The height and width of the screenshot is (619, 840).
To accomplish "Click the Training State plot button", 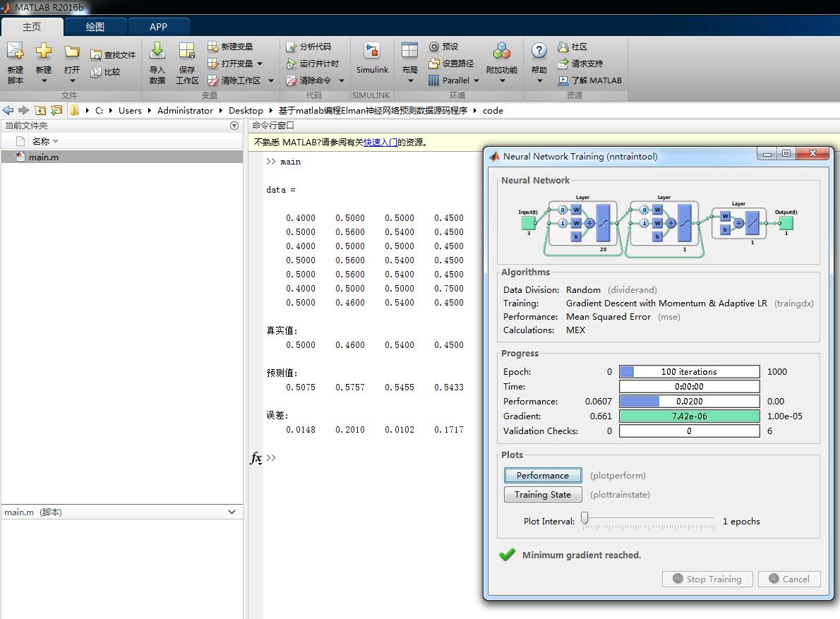I will click(x=542, y=495).
